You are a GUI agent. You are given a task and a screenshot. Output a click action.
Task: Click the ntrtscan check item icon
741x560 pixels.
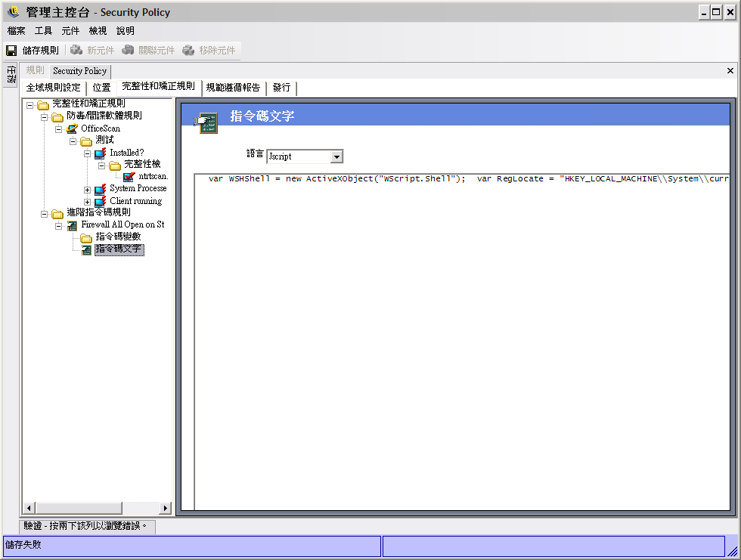[x=129, y=177]
